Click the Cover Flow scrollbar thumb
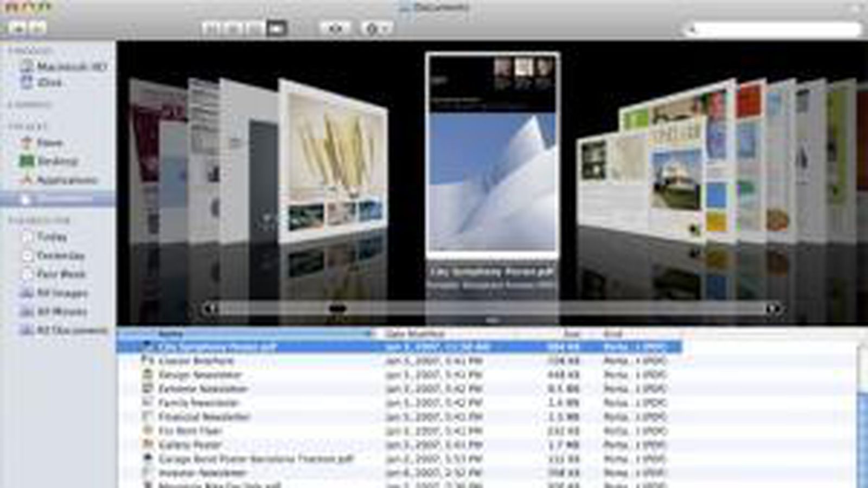 coord(337,309)
